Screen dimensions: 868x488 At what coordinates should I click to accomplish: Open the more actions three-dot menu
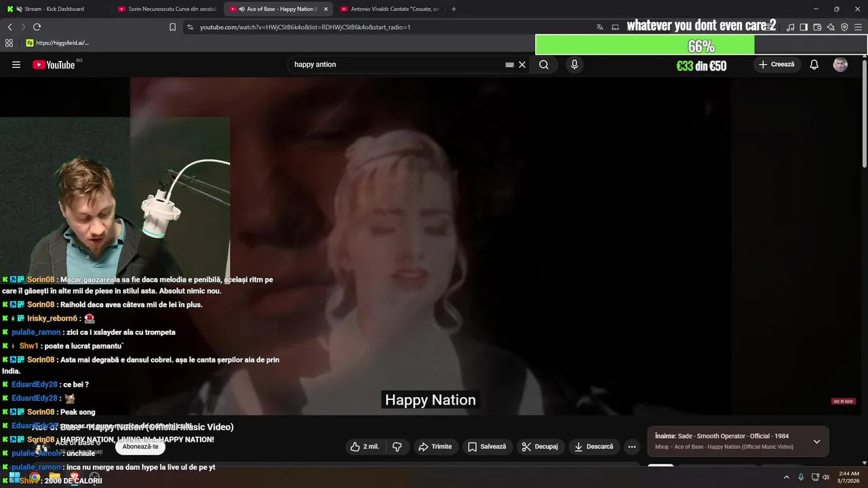click(x=631, y=447)
